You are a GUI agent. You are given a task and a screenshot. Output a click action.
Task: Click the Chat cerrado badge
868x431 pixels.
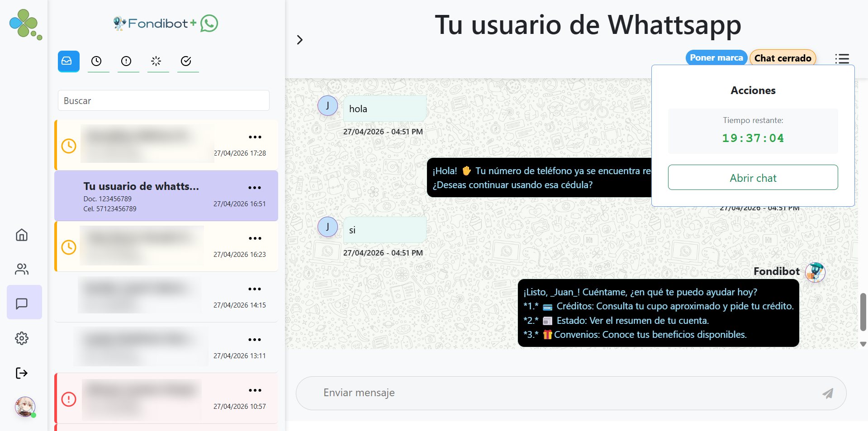tap(783, 58)
